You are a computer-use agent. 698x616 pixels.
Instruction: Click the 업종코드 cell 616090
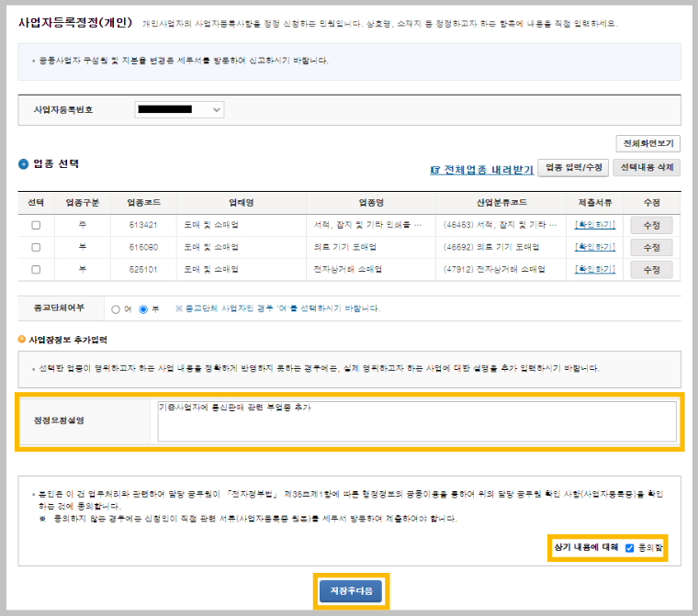click(143, 248)
